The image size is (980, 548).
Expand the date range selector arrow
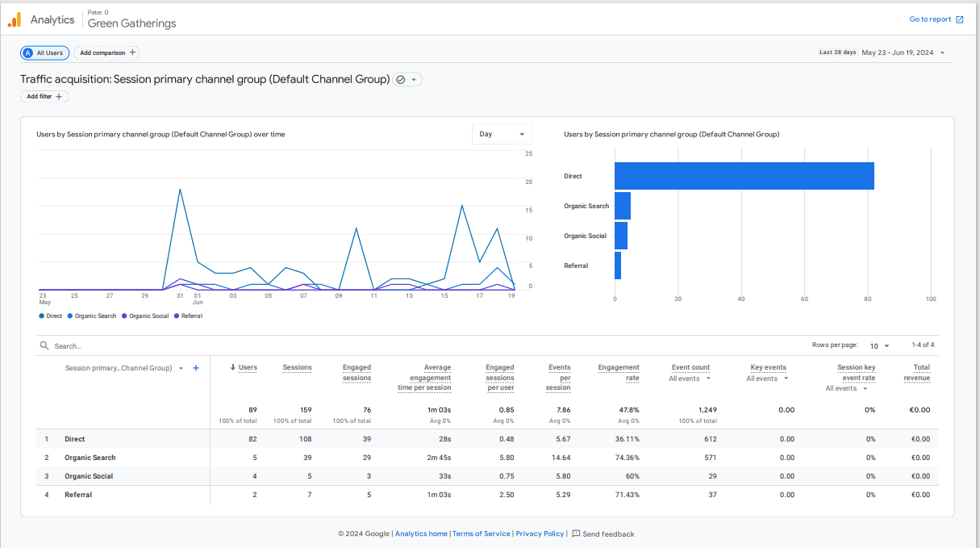pos(942,52)
